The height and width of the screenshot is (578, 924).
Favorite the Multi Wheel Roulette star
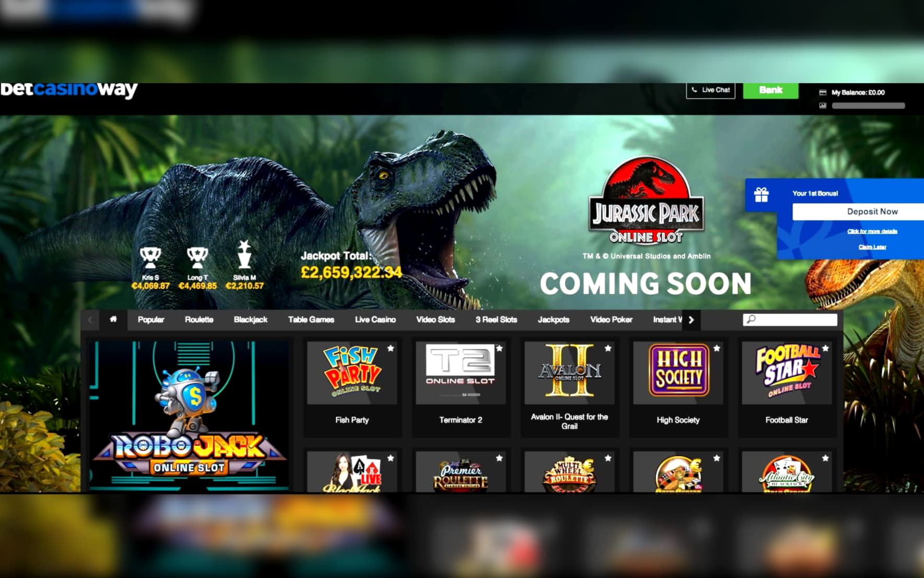608,458
